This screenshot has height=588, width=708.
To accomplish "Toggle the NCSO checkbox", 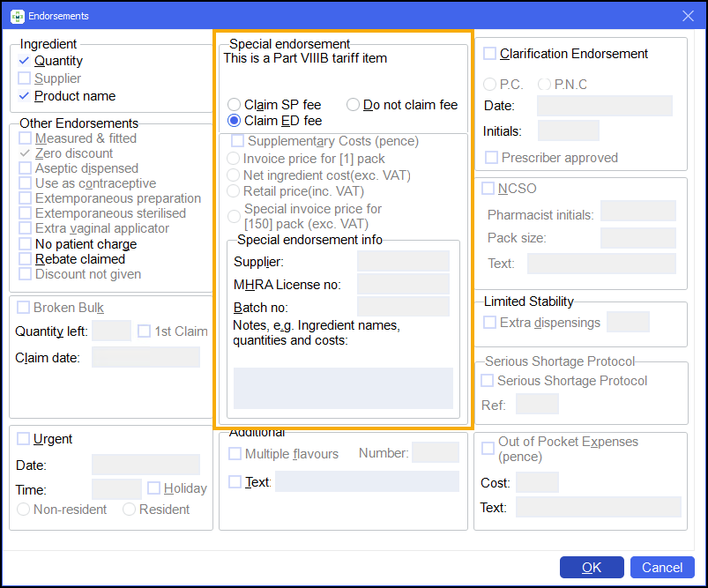I will click(x=488, y=189).
